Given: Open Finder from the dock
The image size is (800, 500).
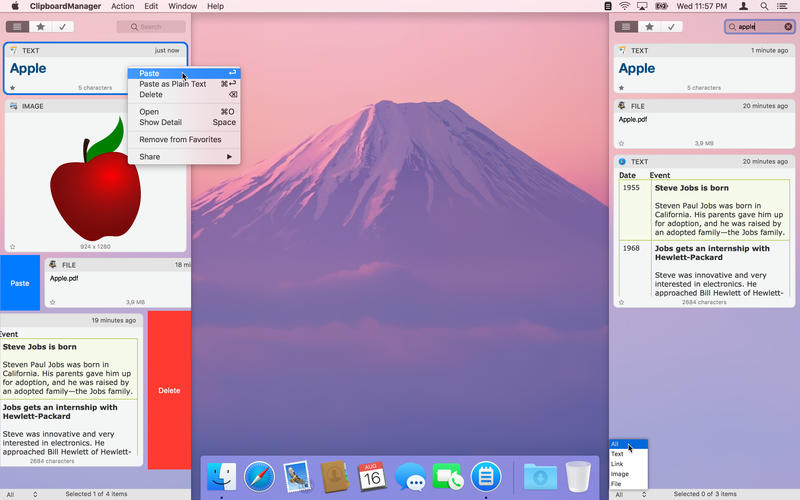Looking at the screenshot, I should pos(221,476).
